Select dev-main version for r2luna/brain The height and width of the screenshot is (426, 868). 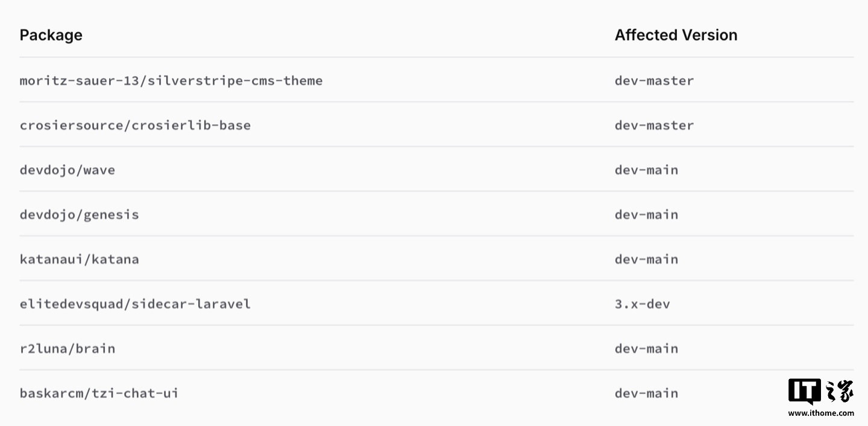(646, 348)
